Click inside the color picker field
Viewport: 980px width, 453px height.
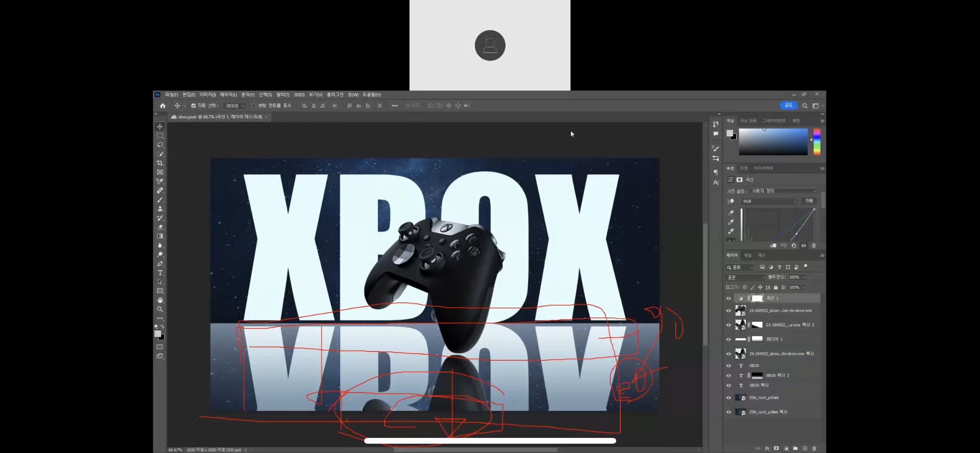click(773, 142)
